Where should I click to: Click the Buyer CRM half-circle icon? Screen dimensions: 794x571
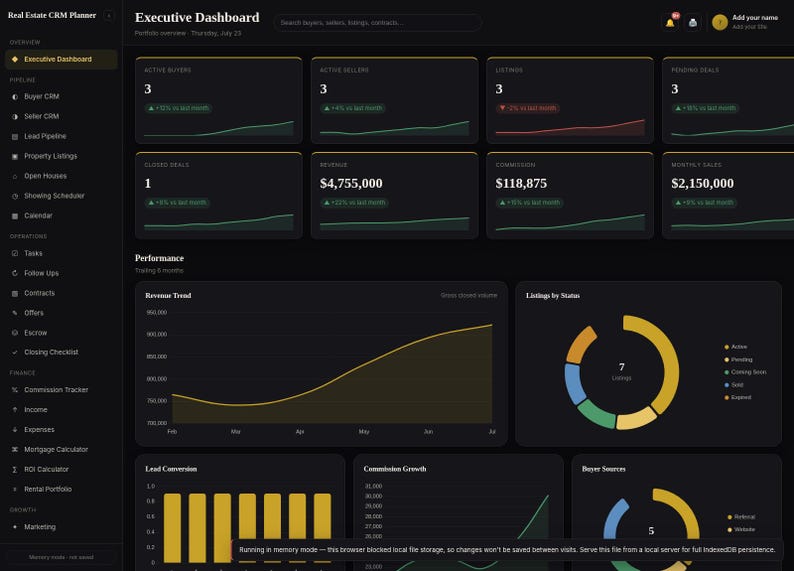pos(15,97)
